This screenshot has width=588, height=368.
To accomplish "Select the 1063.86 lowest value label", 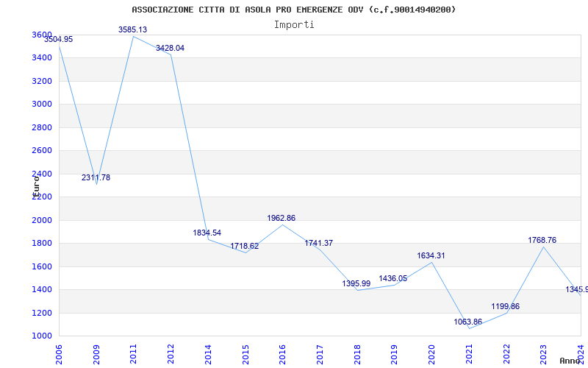I will [x=468, y=322].
